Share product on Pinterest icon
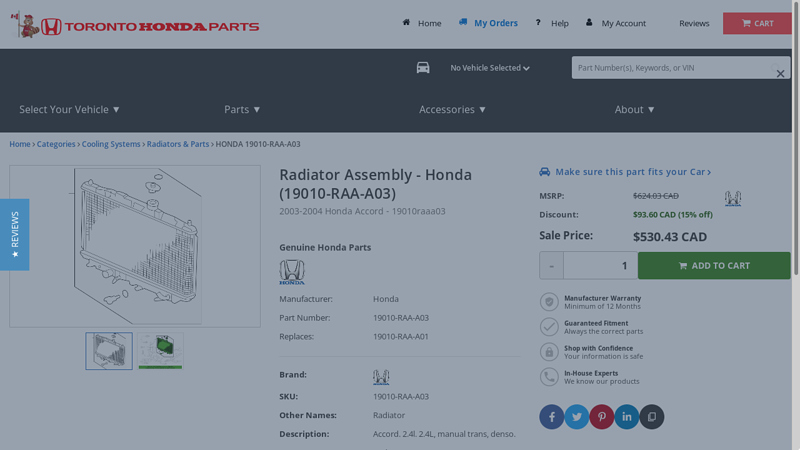This screenshot has height=450, width=800. [601, 417]
